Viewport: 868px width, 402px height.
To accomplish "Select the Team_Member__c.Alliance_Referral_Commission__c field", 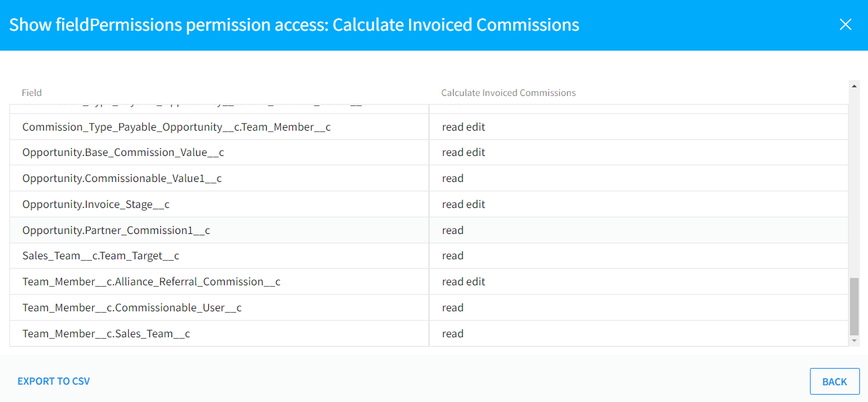I will 151,282.
